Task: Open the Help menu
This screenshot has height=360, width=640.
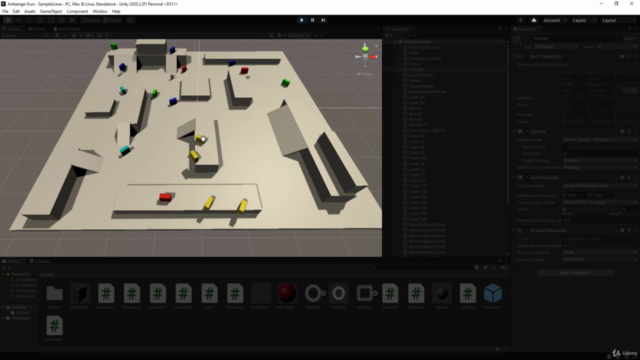Action: click(x=116, y=11)
